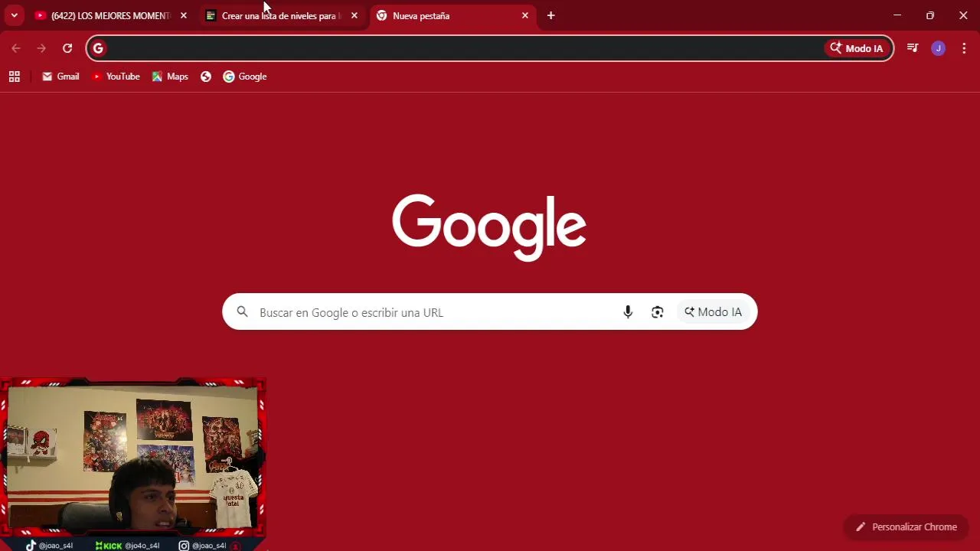Close the Crear una lista de niveles tab

pyautogui.click(x=354, y=15)
